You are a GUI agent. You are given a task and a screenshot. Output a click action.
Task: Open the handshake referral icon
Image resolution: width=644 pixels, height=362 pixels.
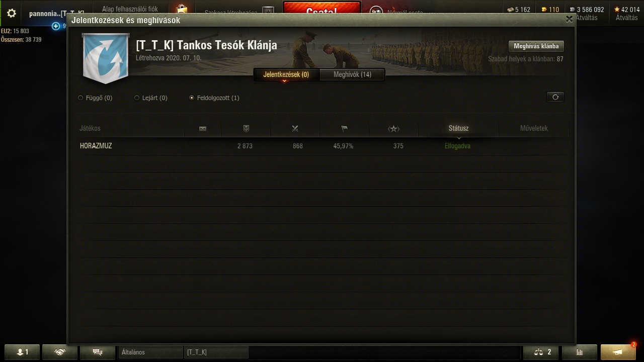pos(60,352)
